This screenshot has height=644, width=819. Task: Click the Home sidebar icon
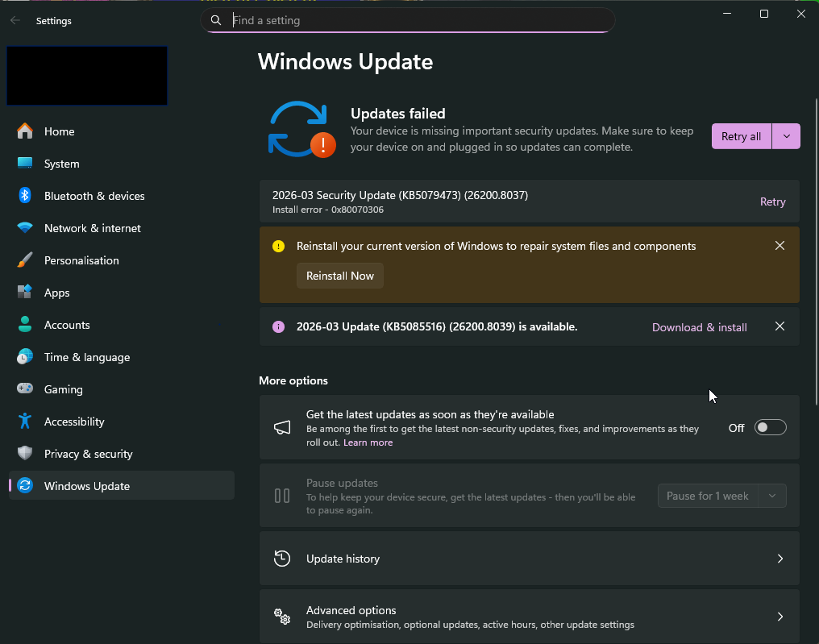pyautogui.click(x=24, y=131)
